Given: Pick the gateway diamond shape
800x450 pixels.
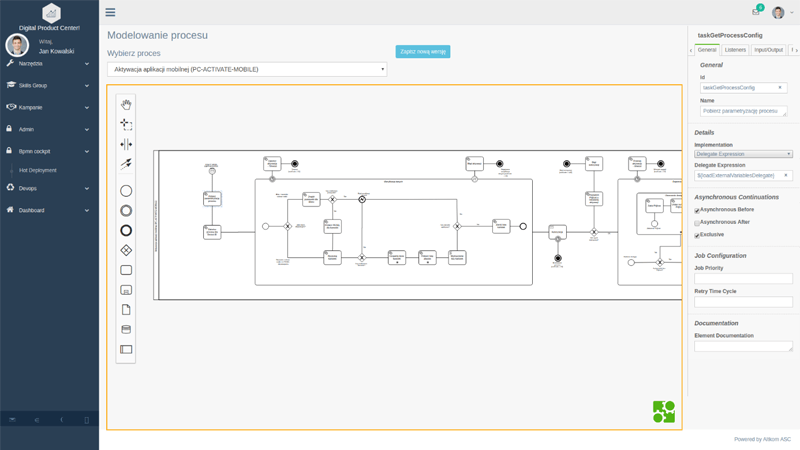Looking at the screenshot, I should [126, 250].
